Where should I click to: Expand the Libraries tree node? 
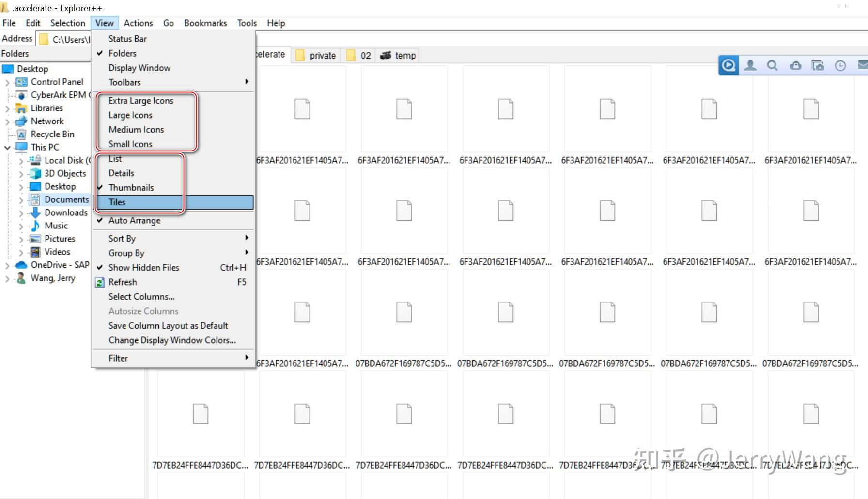pyautogui.click(x=7, y=108)
